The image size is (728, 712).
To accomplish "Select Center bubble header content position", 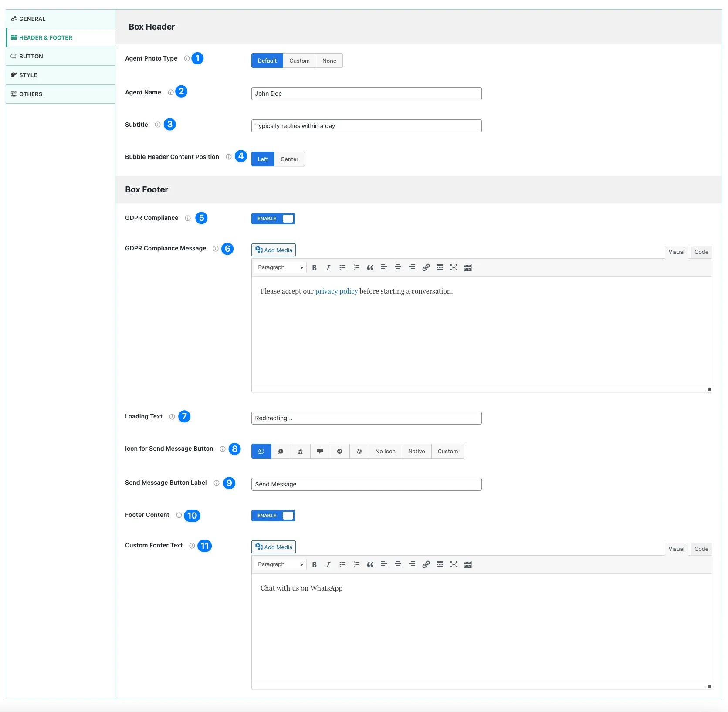I will [289, 159].
